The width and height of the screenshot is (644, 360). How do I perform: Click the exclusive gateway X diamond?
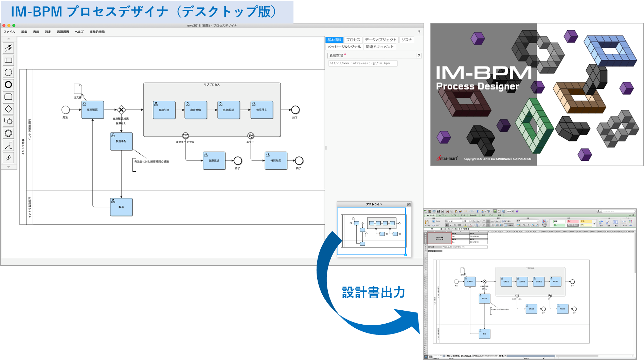[x=121, y=110]
